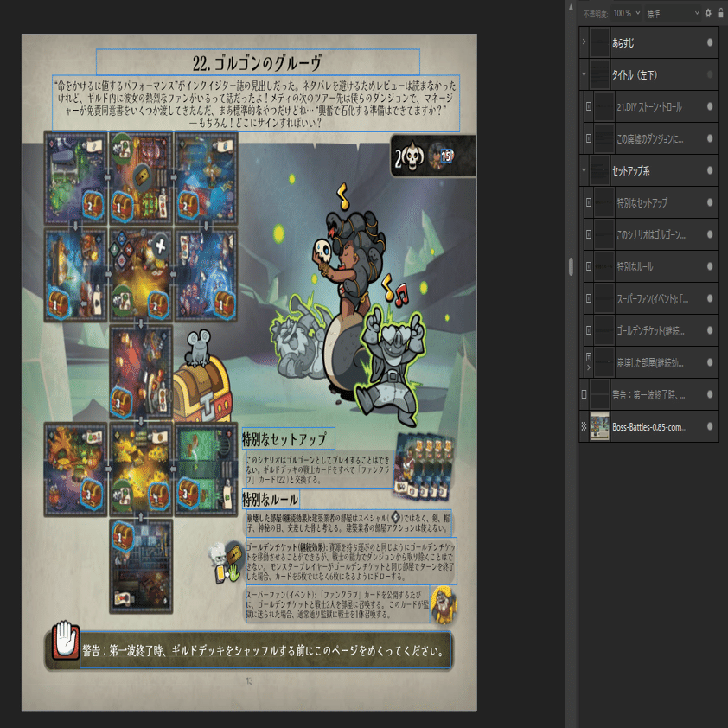Viewport: 728px width, 728px height.
Task: Click text frame icon of 特別なセットアップ layer
Action: tap(588, 202)
